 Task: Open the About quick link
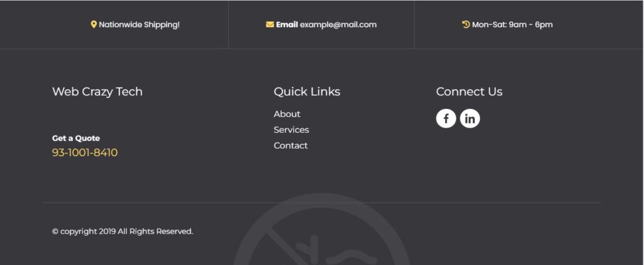coord(287,114)
